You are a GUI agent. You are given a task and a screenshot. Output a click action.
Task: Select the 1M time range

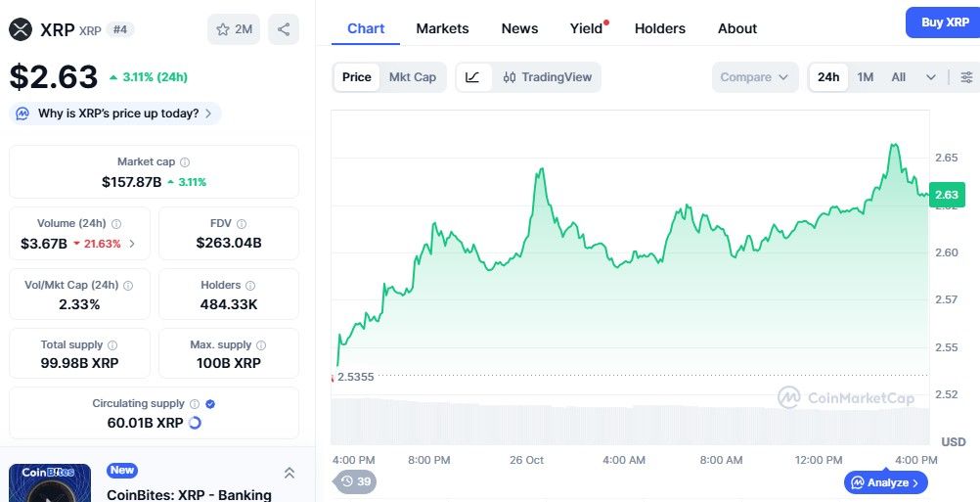coord(865,77)
